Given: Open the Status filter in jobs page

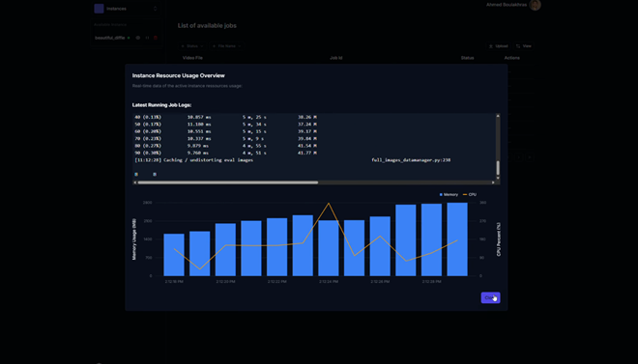Looking at the screenshot, I should click(192, 46).
